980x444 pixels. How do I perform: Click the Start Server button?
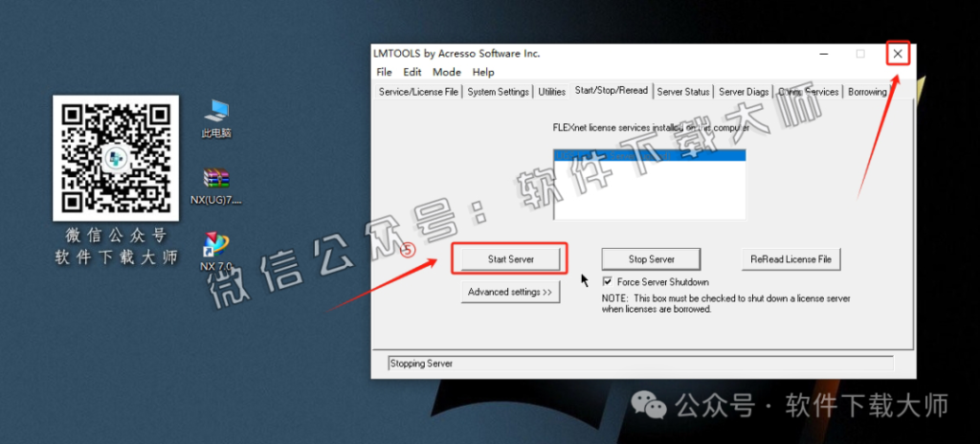(510, 259)
